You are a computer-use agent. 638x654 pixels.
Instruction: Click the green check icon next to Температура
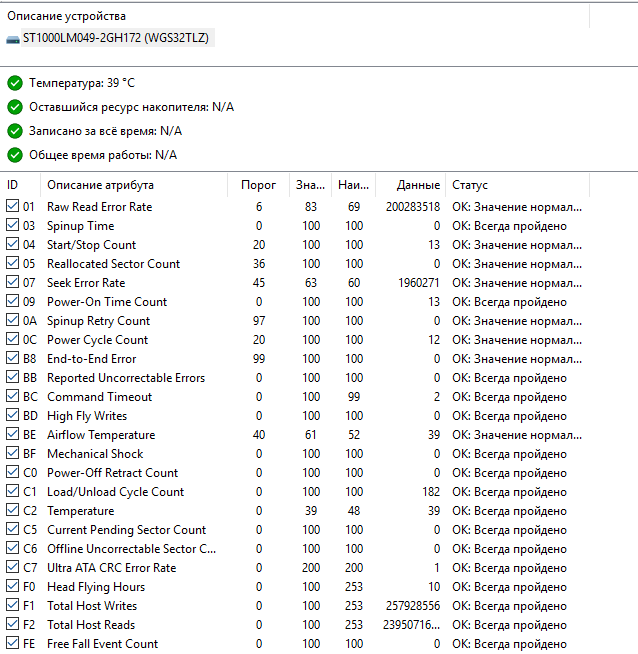pos(15,83)
